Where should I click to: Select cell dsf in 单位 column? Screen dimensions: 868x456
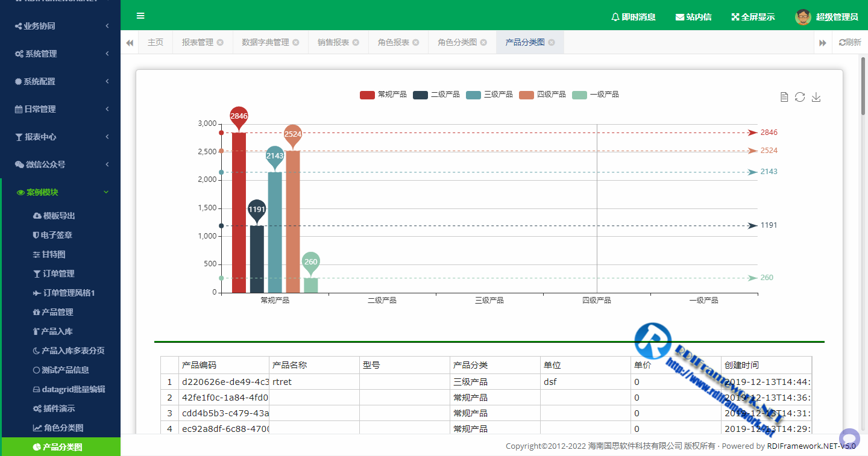(x=586, y=382)
